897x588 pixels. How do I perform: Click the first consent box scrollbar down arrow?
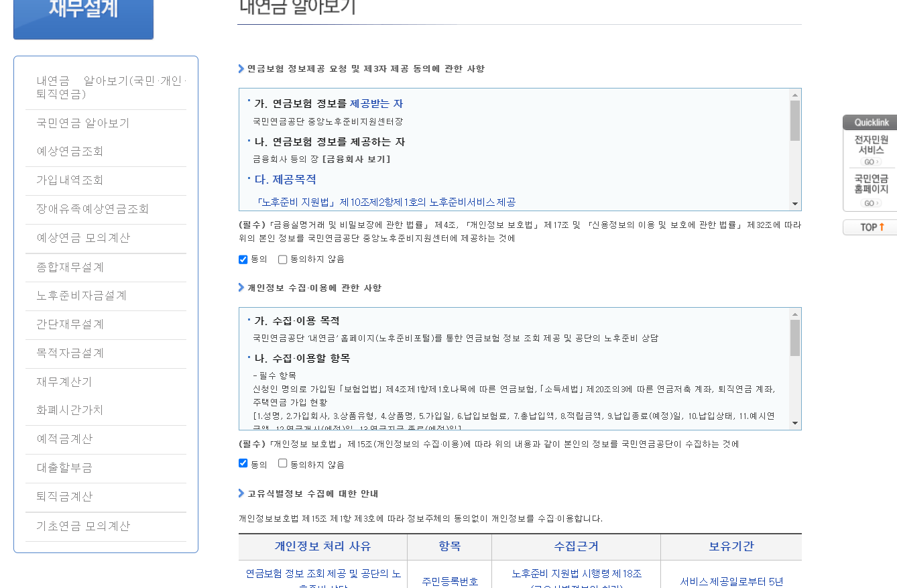(x=796, y=203)
